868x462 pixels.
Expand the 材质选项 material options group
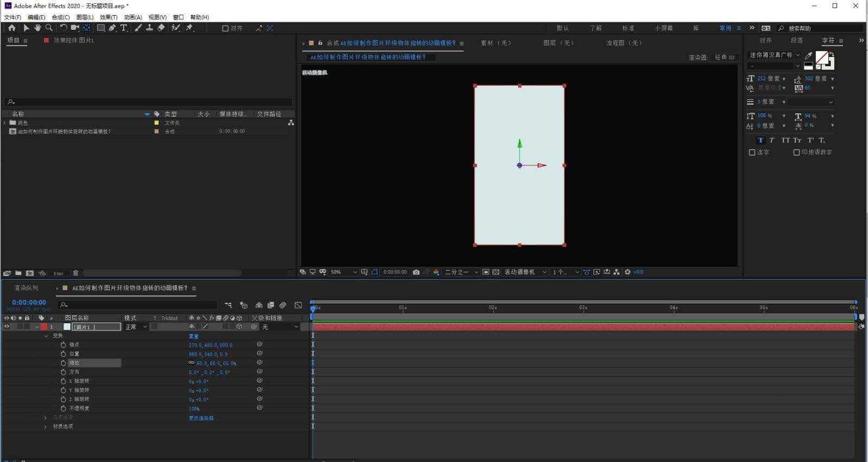(x=46, y=427)
